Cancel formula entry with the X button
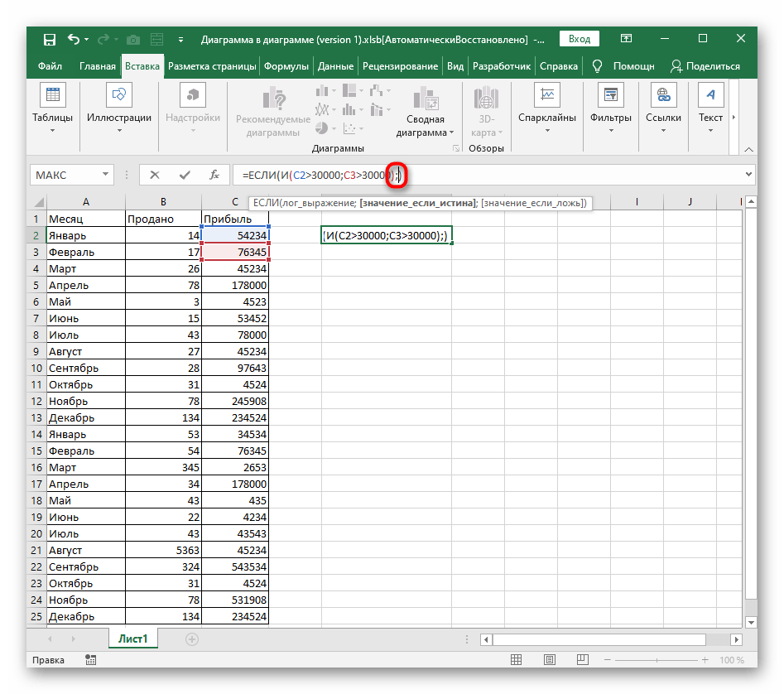The width and height of the screenshot is (784, 694). pos(155,175)
